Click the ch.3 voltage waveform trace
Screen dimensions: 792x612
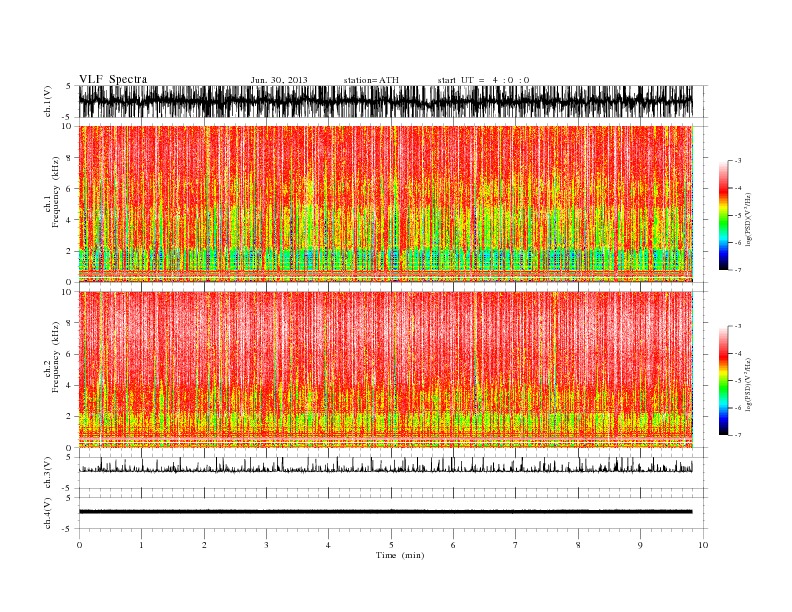(x=385, y=467)
